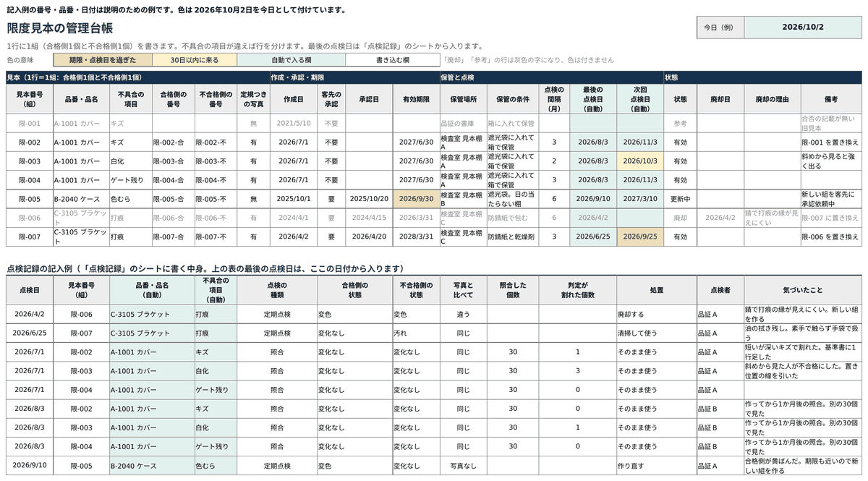The height and width of the screenshot is (481, 868).
Task: Click the action cell 廃却する
Action: pyautogui.click(x=657, y=315)
